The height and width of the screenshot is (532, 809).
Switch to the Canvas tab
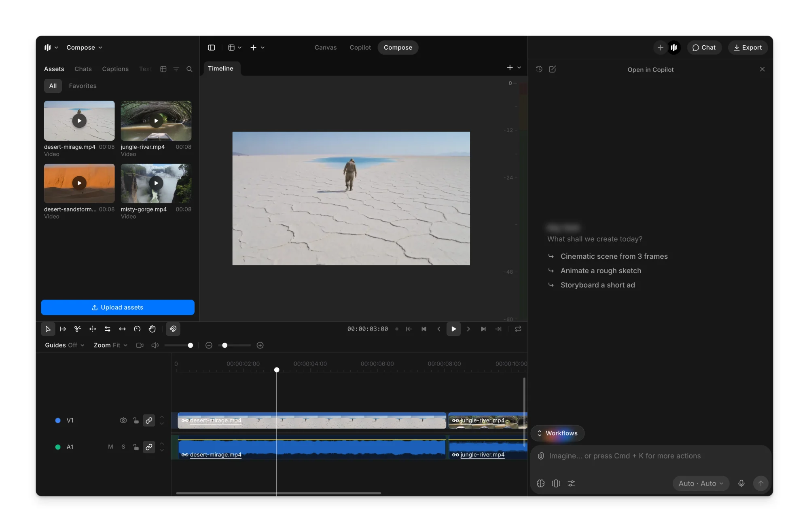(326, 48)
